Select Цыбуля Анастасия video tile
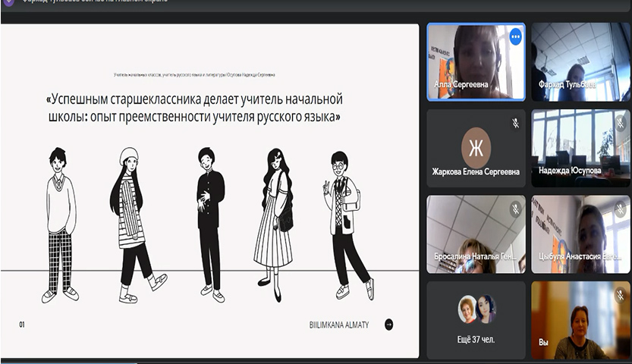Screen dimensions: 632x364 pyautogui.click(x=580, y=234)
